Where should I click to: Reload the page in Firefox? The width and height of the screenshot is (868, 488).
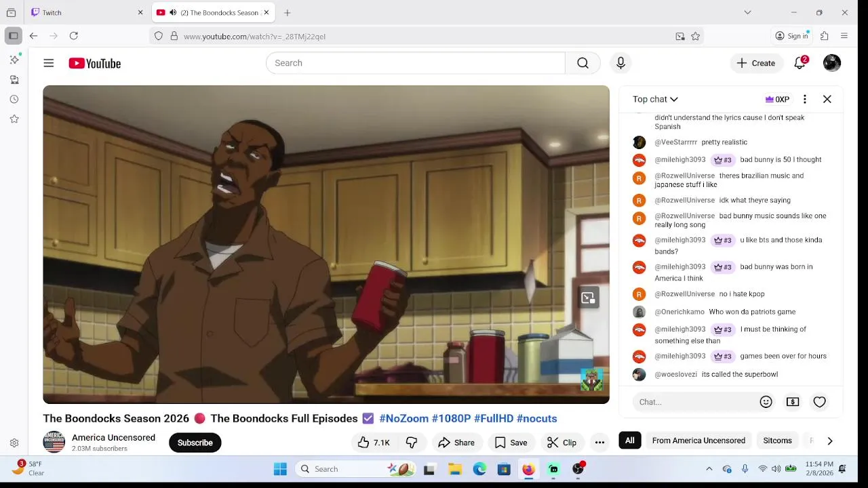[74, 36]
